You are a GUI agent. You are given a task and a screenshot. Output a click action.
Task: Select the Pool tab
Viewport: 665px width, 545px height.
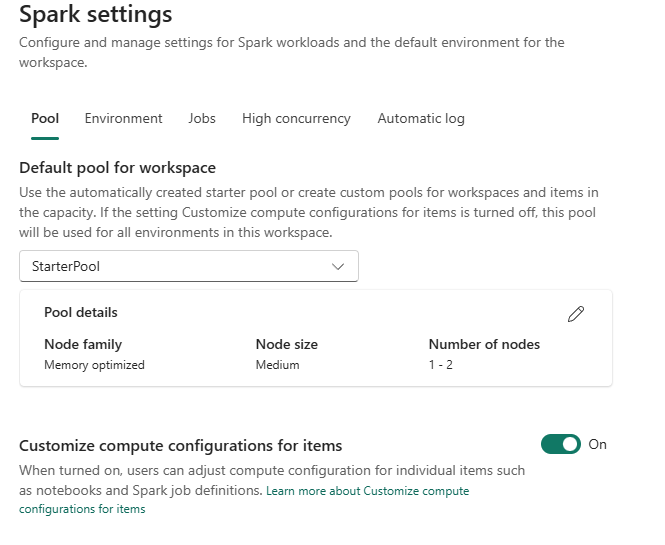(45, 119)
